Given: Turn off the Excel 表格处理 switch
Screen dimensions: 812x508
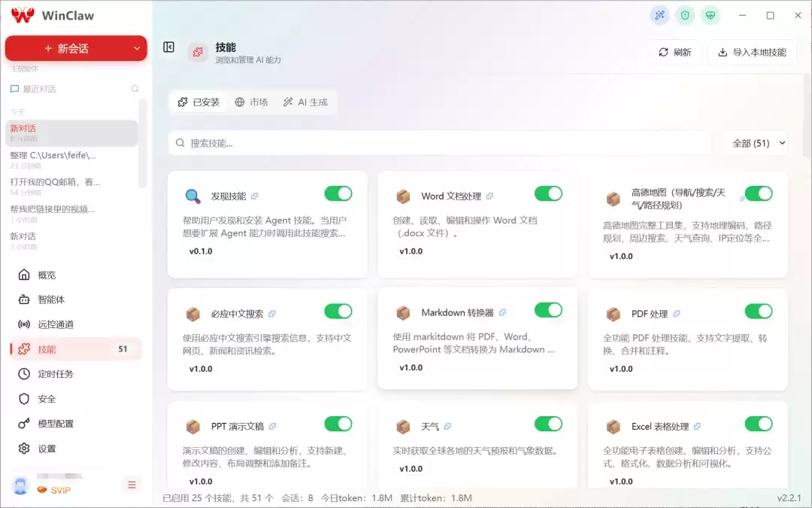Looking at the screenshot, I should coord(758,424).
